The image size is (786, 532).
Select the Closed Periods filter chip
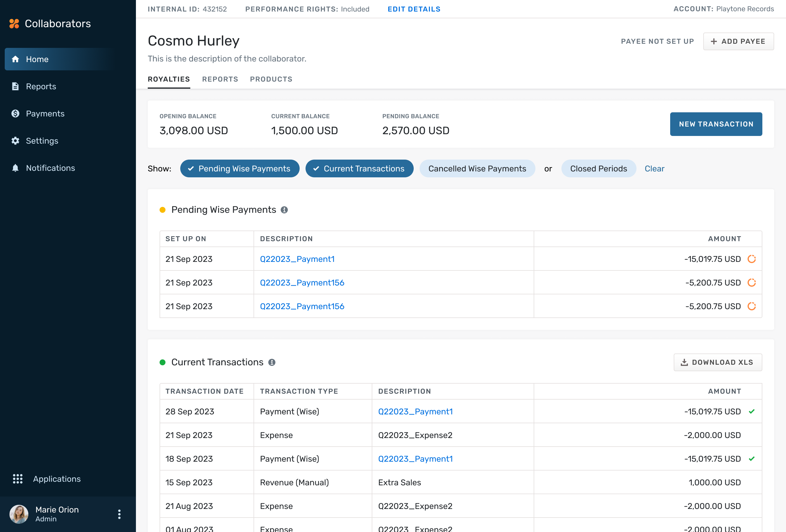tap(598, 168)
